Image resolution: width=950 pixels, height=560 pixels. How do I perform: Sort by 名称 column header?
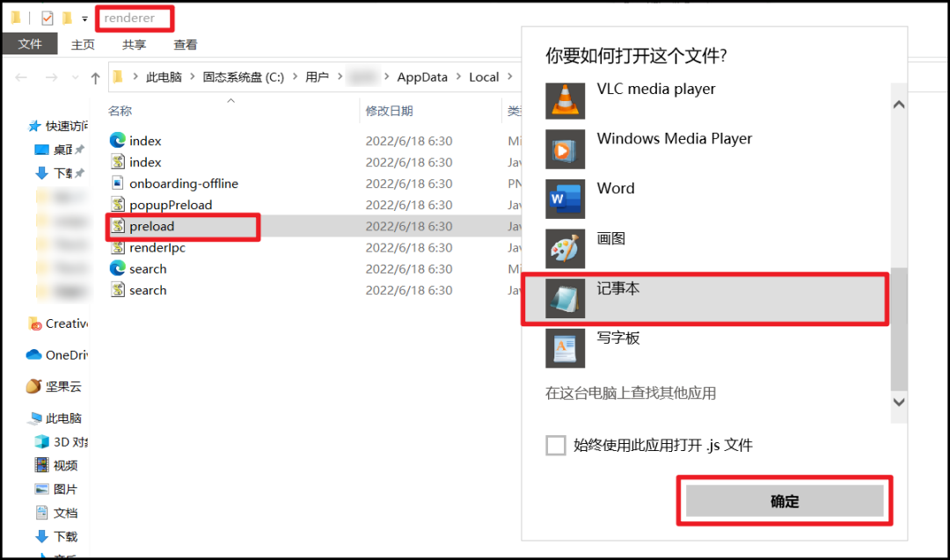[x=120, y=111]
